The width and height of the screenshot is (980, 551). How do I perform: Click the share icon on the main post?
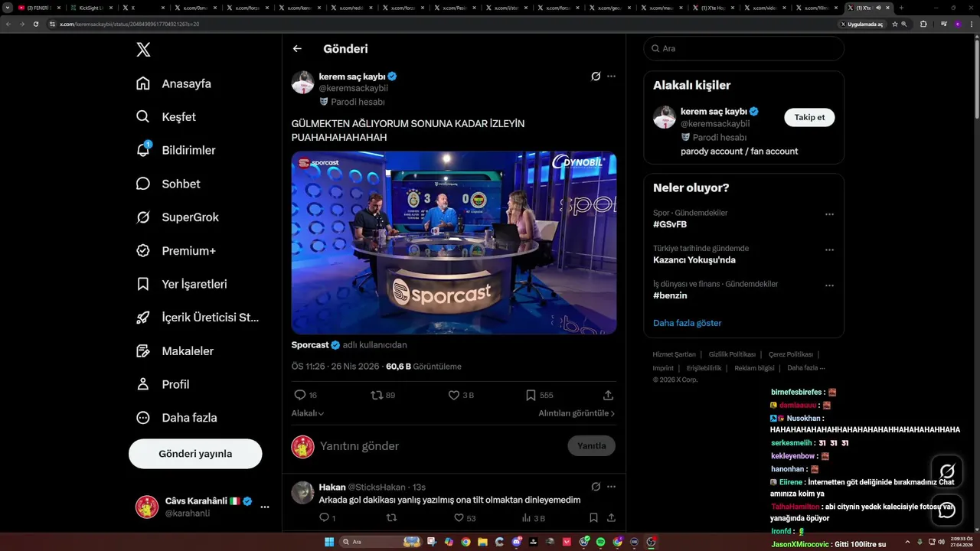608,395
